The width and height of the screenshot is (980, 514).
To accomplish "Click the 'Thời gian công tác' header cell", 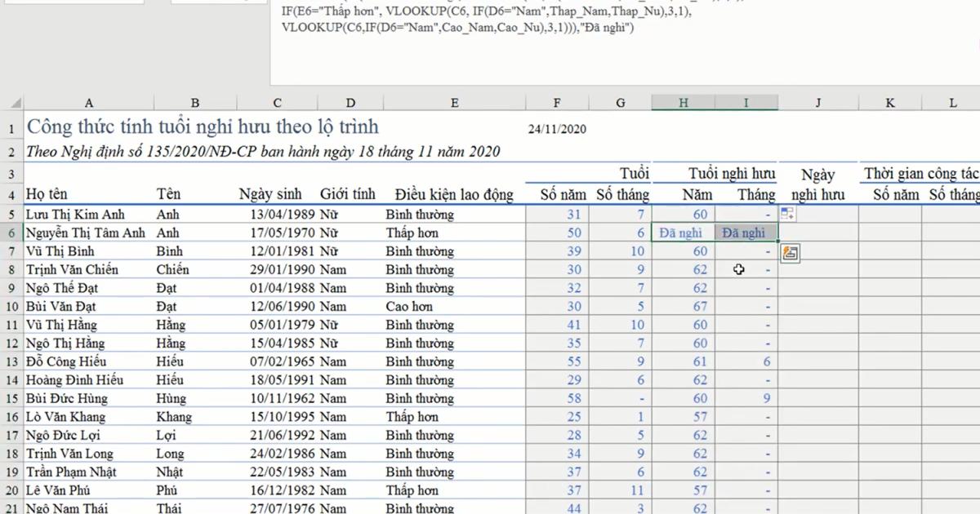I will pyautogui.click(x=922, y=173).
